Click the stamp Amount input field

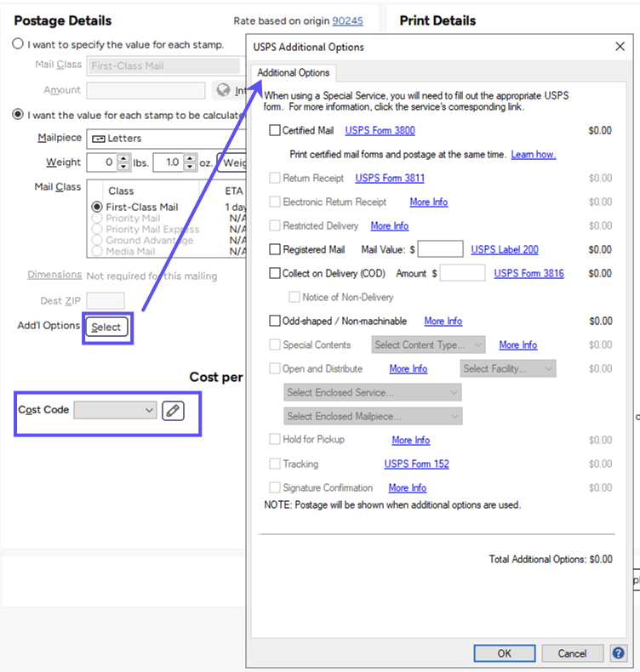coord(146,90)
